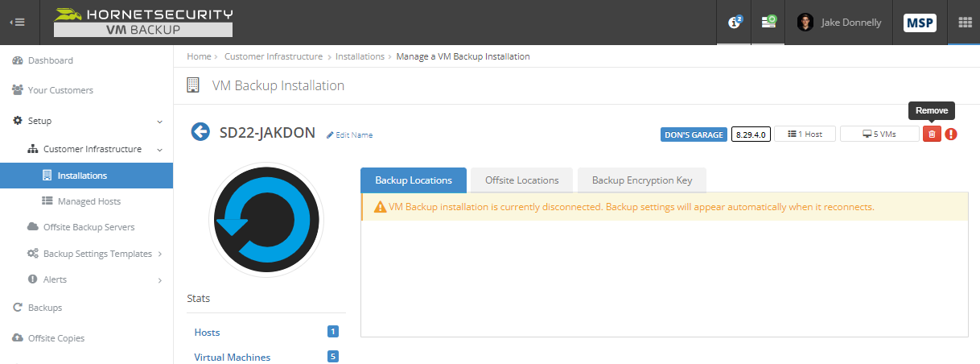Image resolution: width=980 pixels, height=364 pixels.
Task: Collapse the sidebar with the hamburger icon
Action: point(17,23)
